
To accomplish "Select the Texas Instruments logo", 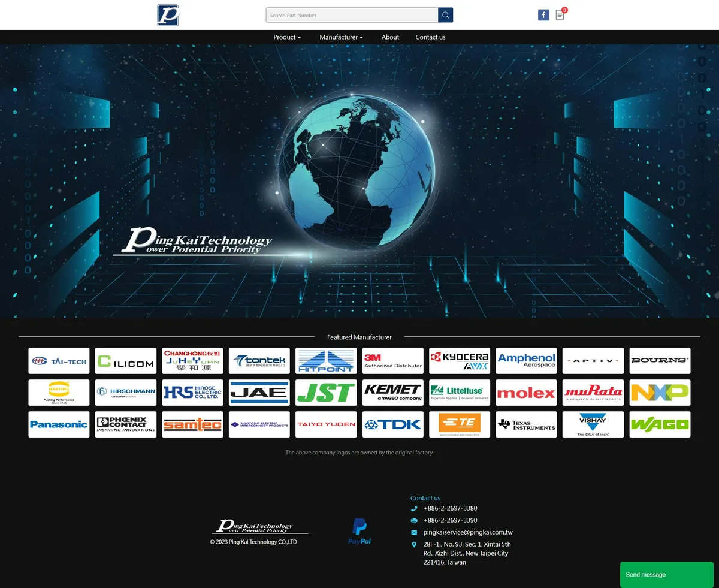I will [x=526, y=424].
